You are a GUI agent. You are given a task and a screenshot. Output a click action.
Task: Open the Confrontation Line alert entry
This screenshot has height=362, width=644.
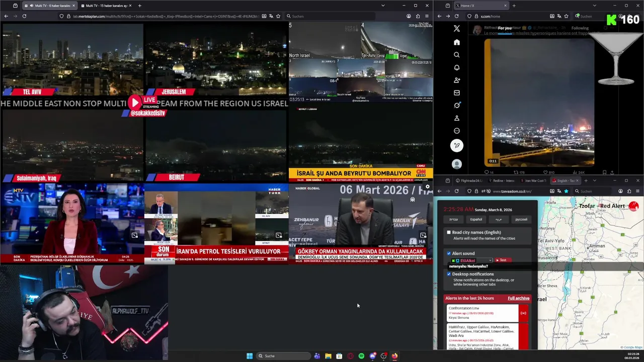tap(482, 313)
